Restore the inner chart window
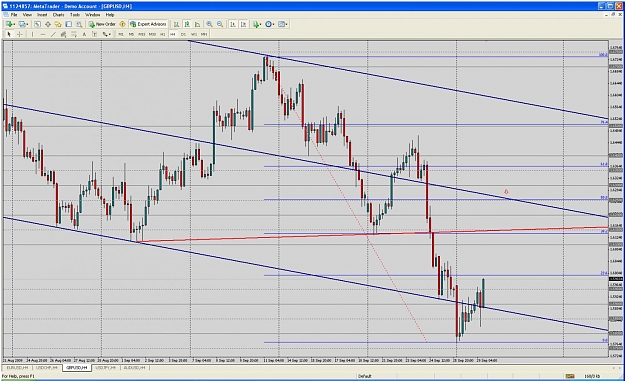Image resolution: width=625 pixels, height=381 pixels. coord(613,14)
